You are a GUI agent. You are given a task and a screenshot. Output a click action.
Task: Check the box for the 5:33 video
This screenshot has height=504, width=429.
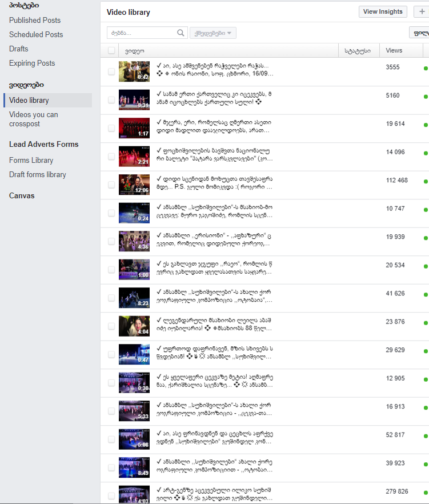(111, 411)
